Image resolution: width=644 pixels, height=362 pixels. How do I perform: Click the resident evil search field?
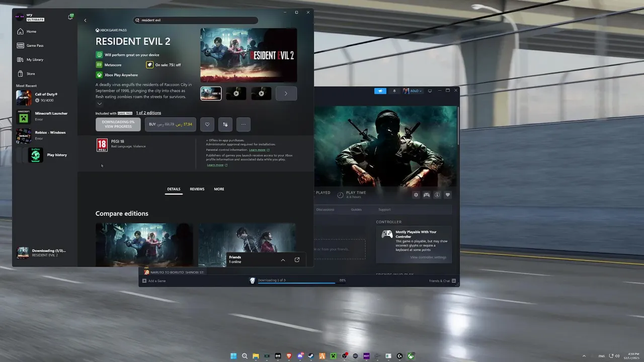pyautogui.click(x=196, y=20)
